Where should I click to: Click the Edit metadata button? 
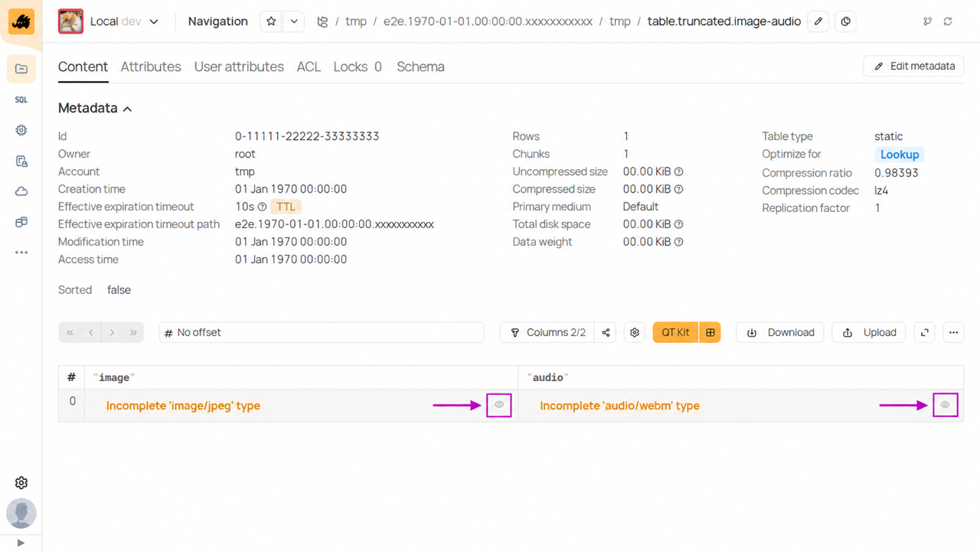pyautogui.click(x=913, y=66)
